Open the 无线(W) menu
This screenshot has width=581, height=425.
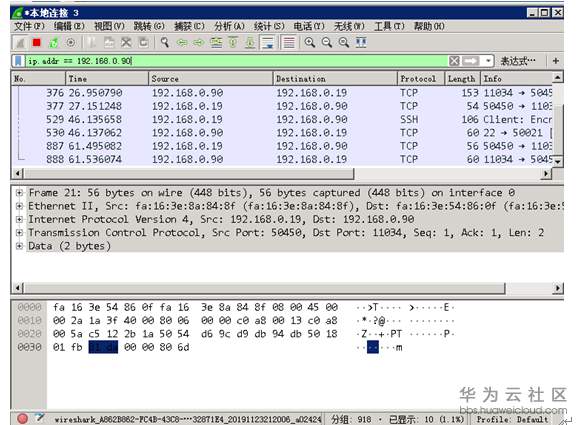[349, 26]
